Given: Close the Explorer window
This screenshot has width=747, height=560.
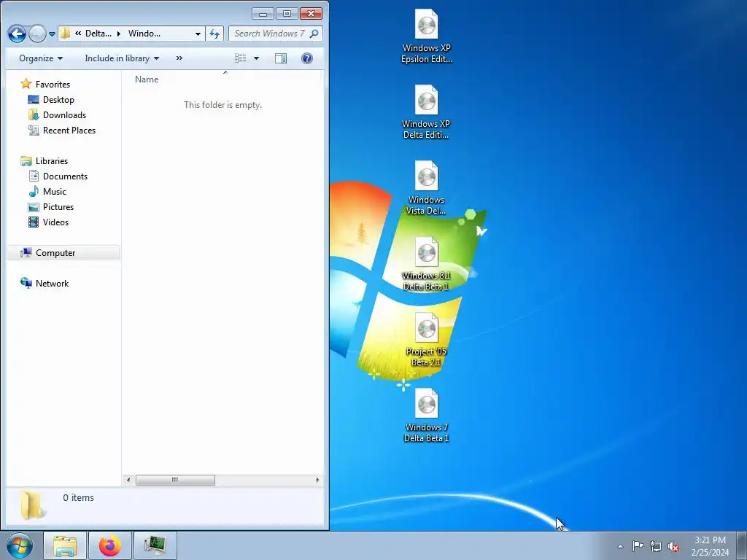Looking at the screenshot, I should pyautogui.click(x=311, y=14).
